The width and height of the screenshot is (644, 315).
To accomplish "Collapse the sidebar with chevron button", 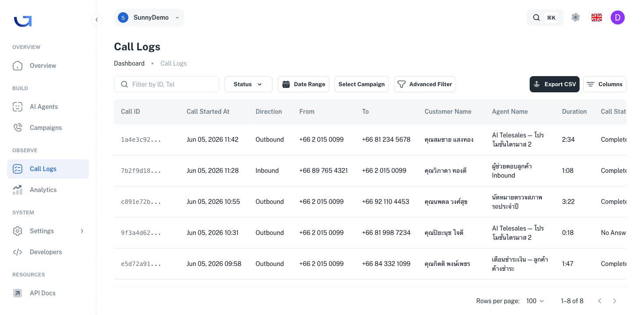I will [x=97, y=20].
